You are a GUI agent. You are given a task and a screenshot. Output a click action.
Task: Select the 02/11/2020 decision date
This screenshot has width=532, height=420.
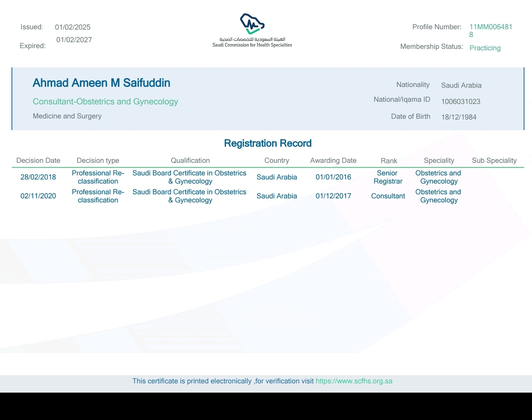[x=38, y=196]
